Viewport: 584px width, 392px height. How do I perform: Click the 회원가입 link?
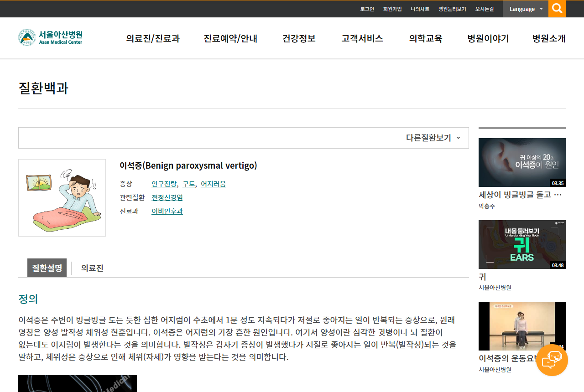coord(392,9)
